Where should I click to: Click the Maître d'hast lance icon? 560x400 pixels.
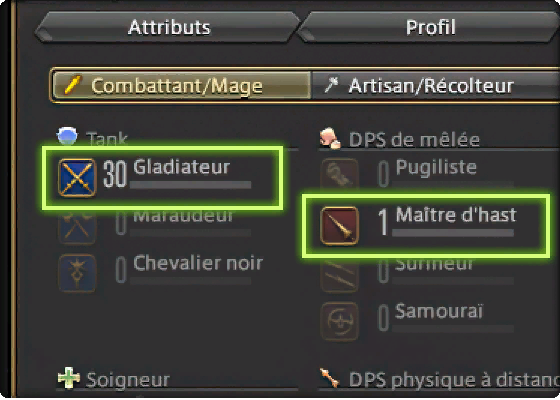click(339, 225)
